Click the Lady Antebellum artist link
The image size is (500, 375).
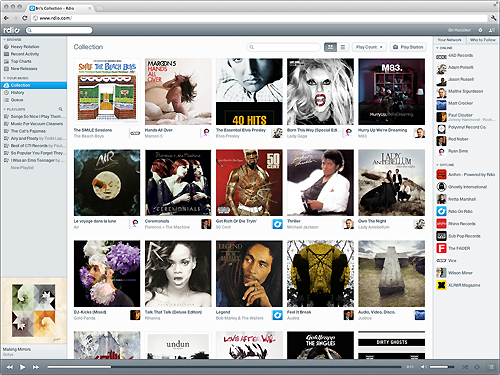coord(374,227)
